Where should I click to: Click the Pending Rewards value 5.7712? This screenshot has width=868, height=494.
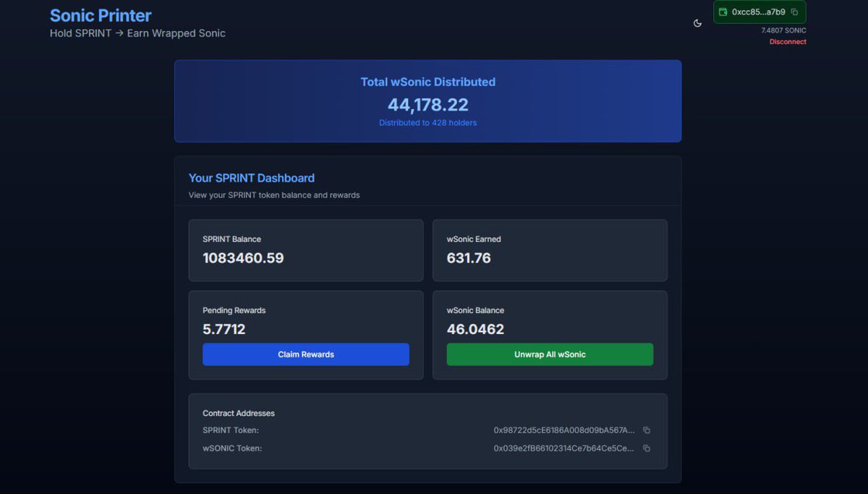point(224,330)
